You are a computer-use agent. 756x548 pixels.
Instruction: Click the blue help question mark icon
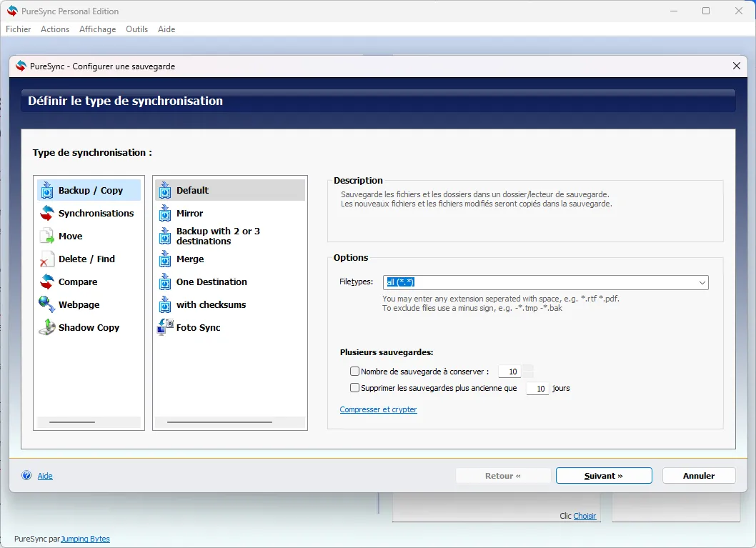26,476
